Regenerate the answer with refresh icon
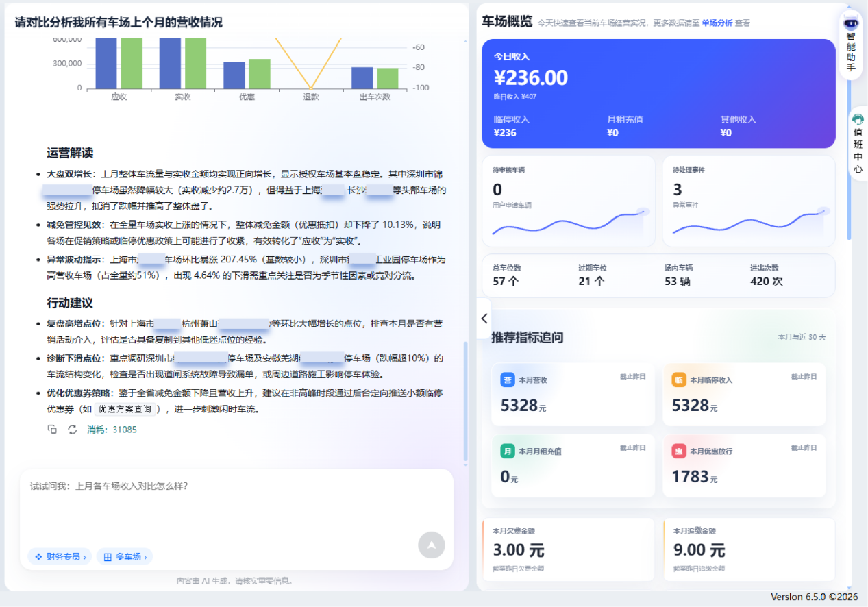Screen dimensions: 868x607 [73, 430]
